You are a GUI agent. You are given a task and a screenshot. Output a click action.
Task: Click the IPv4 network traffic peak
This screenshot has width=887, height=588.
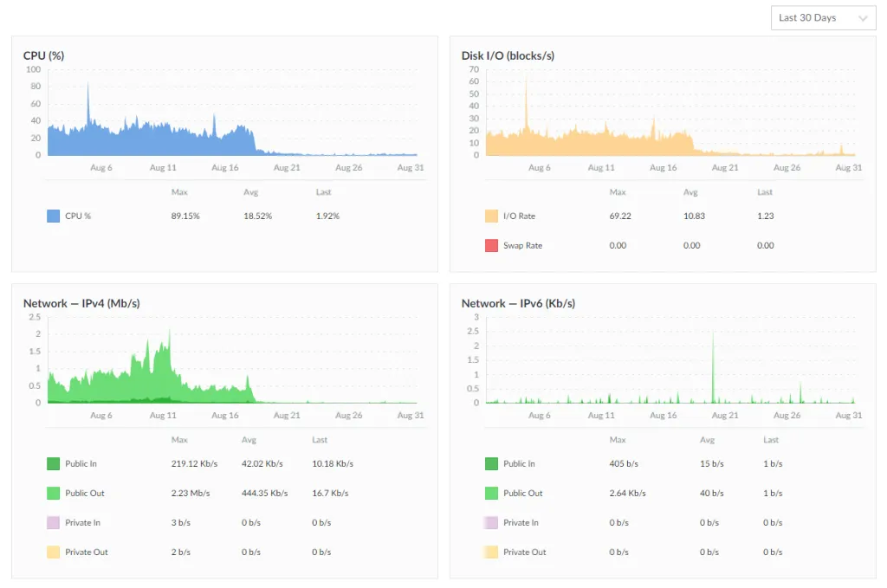tap(170, 332)
